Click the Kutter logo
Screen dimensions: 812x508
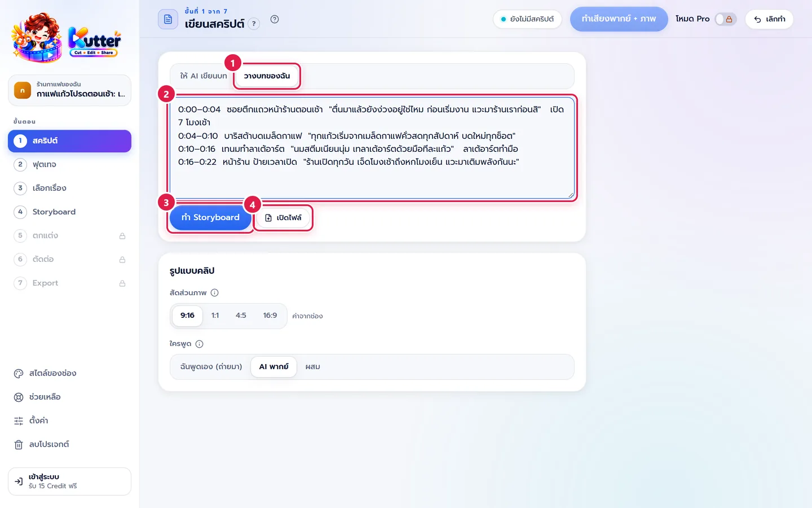click(67, 38)
